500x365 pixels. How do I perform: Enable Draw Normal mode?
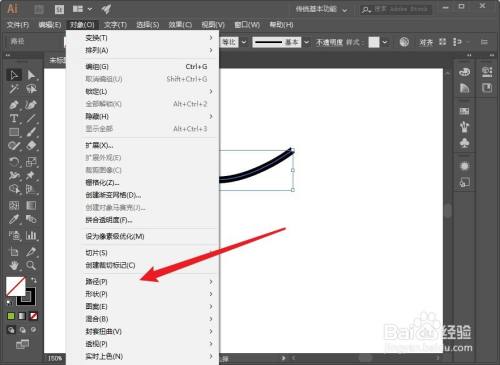pyautogui.click(x=11, y=330)
